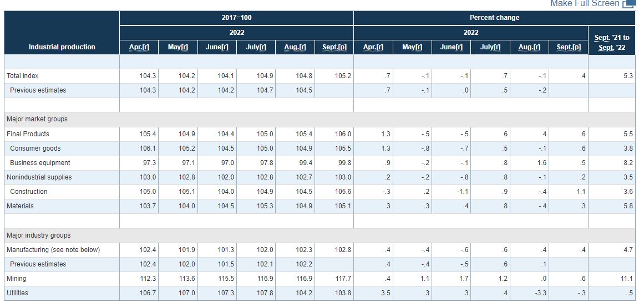Click the Aug.[r] header under Percent change

[529, 47]
